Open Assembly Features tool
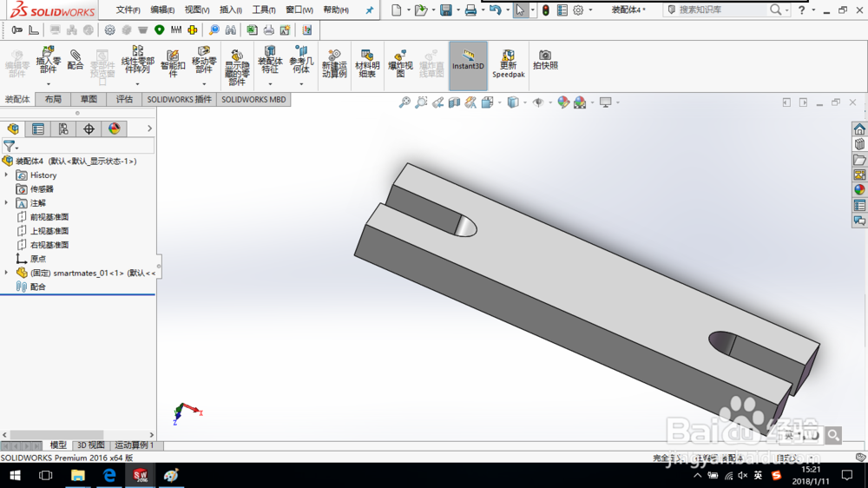Viewport: 868px width, 488px height. click(x=270, y=60)
